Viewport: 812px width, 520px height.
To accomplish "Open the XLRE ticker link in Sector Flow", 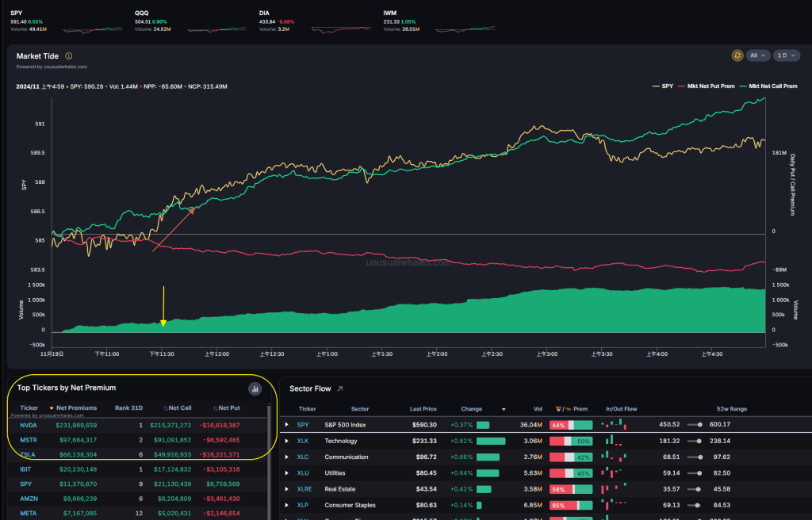I will pyautogui.click(x=305, y=489).
